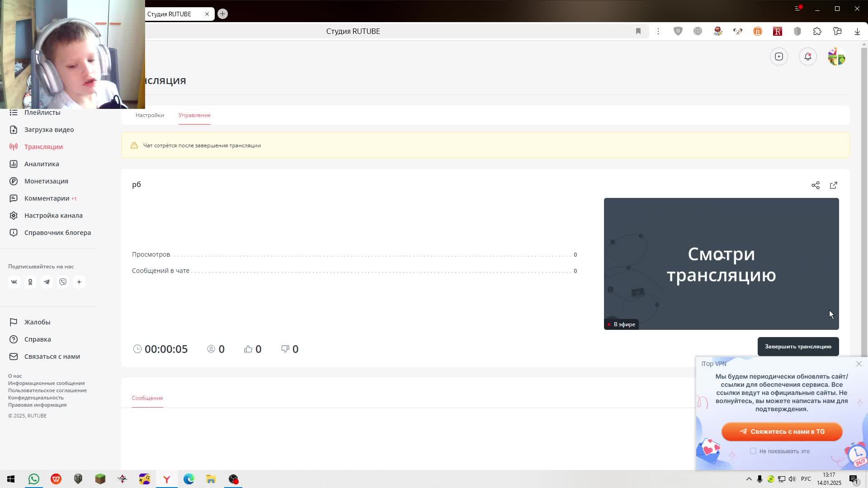This screenshot has height=488, width=868.
Task: Click the add video icon in header
Action: pyautogui.click(x=778, y=56)
